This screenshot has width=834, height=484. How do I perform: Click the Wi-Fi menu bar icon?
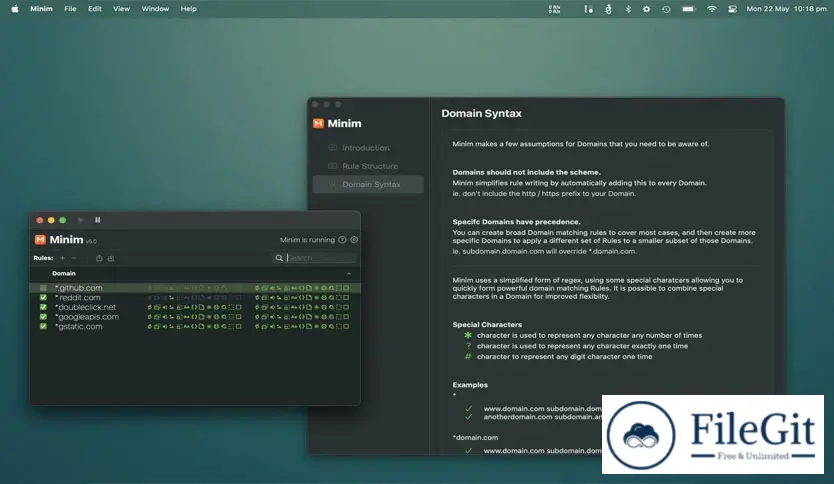pyautogui.click(x=712, y=9)
